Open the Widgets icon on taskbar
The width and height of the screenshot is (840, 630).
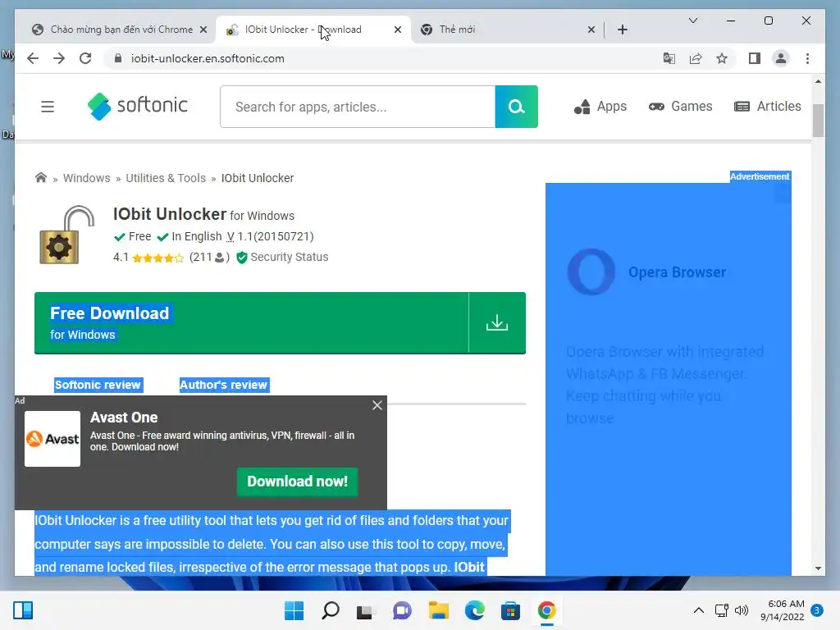(23, 610)
